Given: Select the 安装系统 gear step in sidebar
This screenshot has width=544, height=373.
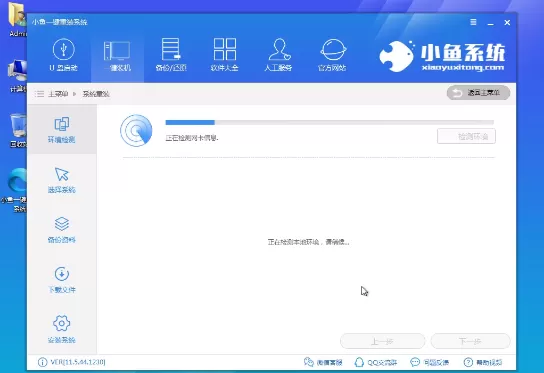Looking at the screenshot, I should tap(61, 330).
